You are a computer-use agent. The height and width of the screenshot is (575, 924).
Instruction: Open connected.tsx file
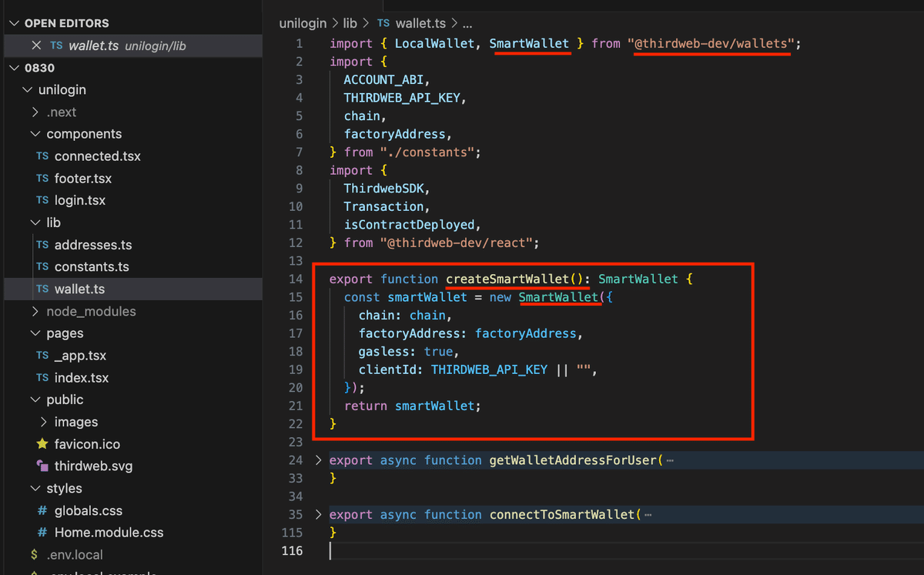[x=98, y=156]
